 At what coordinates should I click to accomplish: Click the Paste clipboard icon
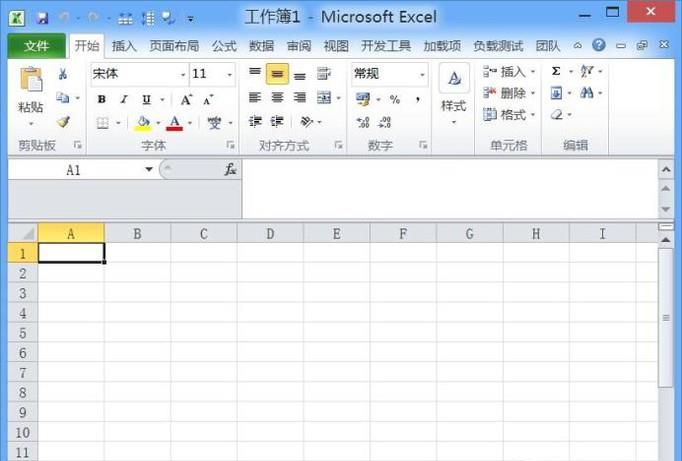pos(31,79)
